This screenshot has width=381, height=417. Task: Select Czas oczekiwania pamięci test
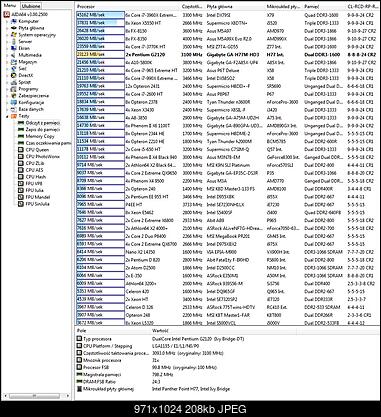(48, 143)
